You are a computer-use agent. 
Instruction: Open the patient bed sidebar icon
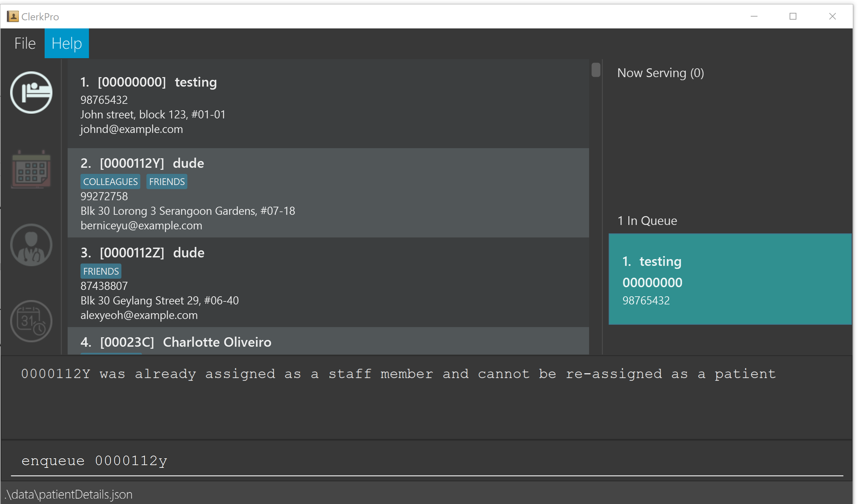tap(31, 93)
